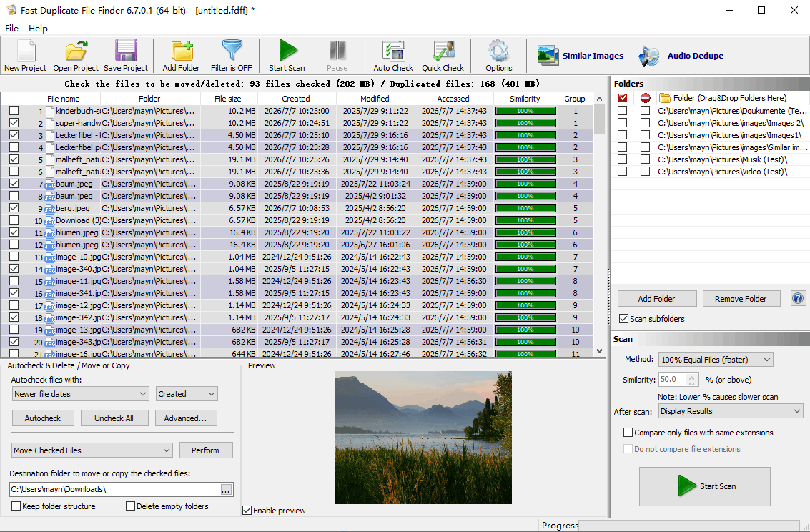The height and width of the screenshot is (532, 810).
Task: Open the Help menu
Action: coord(38,29)
